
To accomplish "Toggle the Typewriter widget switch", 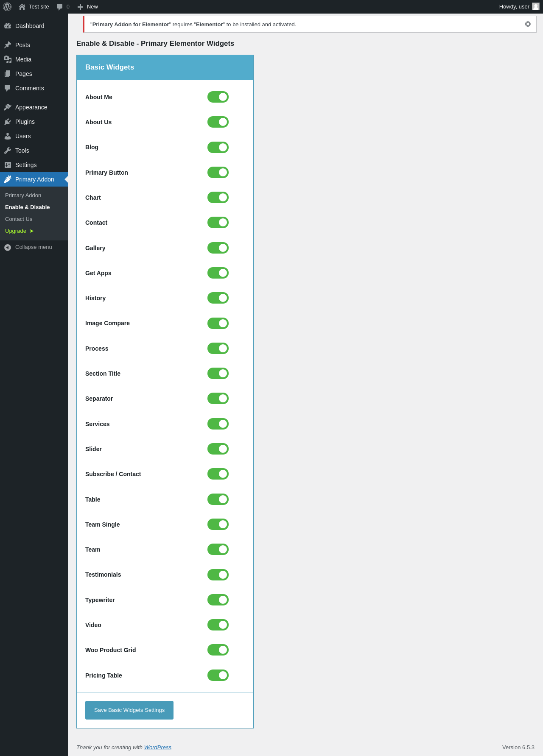I will 218,600.
